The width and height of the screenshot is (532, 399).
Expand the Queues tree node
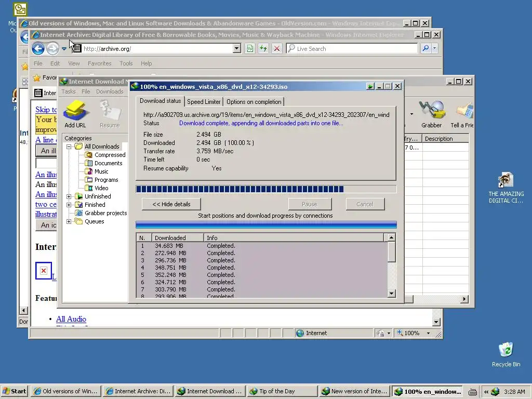[x=69, y=221]
